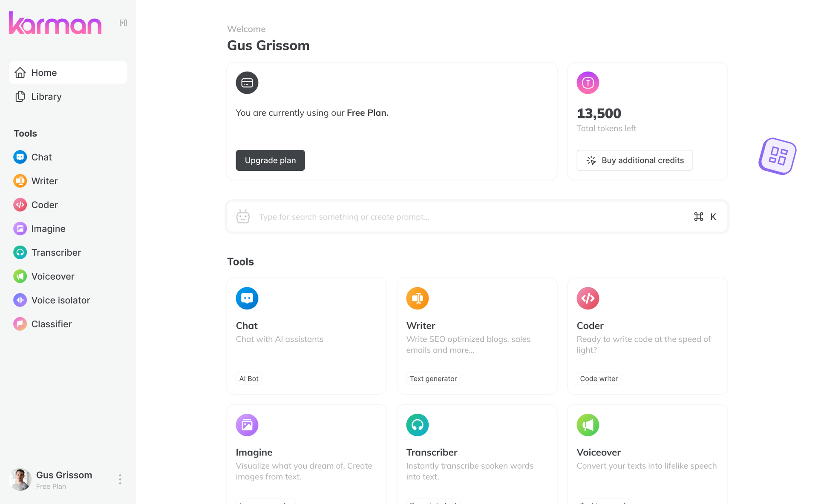Select Voiceover in the sidebar
Viewport: 818px width, 504px height.
[x=53, y=276]
